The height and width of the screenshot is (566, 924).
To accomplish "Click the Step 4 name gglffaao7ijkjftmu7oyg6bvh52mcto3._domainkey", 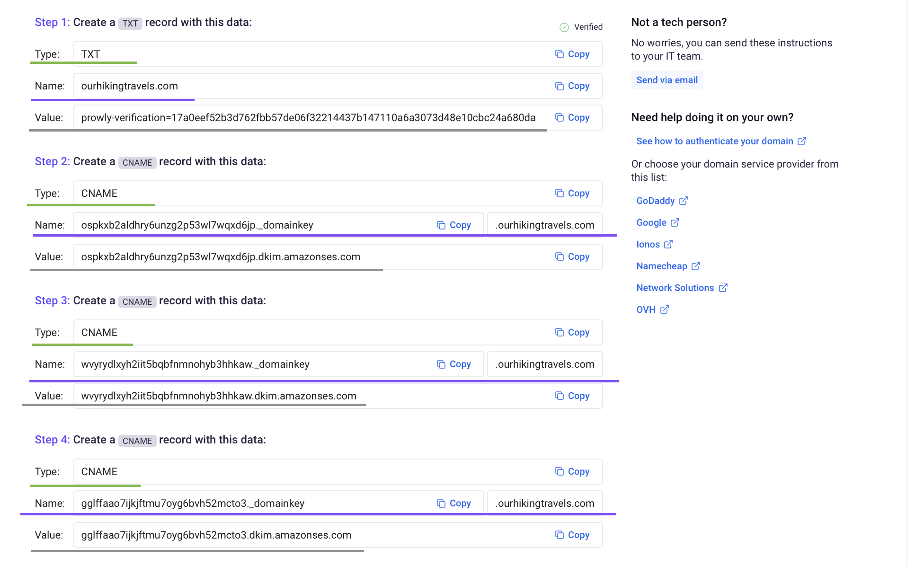I will point(193,503).
